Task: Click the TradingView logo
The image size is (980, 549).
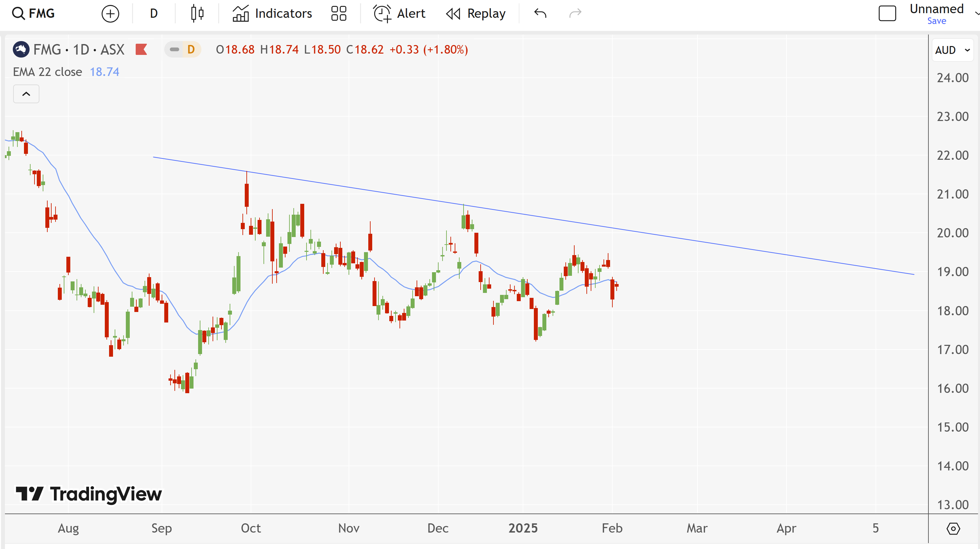Action: 89,494
